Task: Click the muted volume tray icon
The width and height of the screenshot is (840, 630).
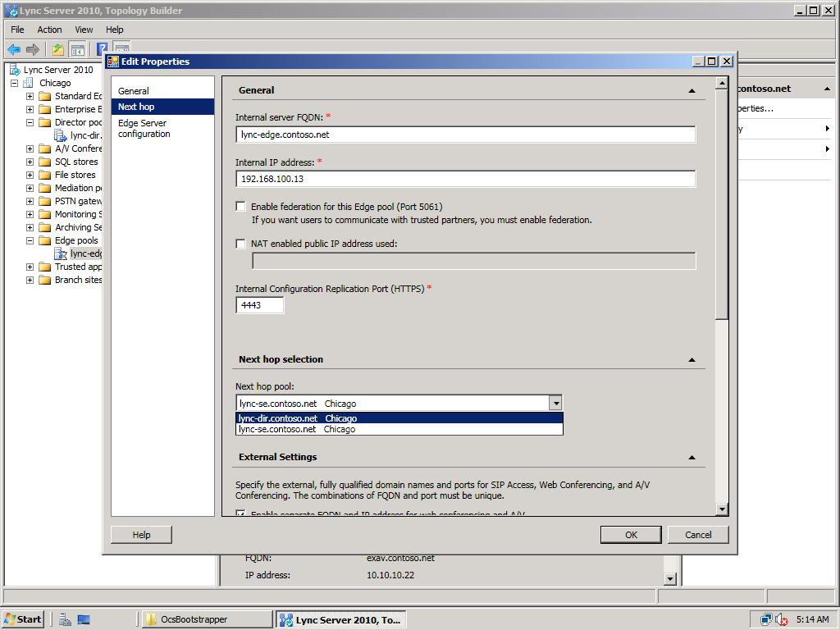Action: tap(781, 619)
